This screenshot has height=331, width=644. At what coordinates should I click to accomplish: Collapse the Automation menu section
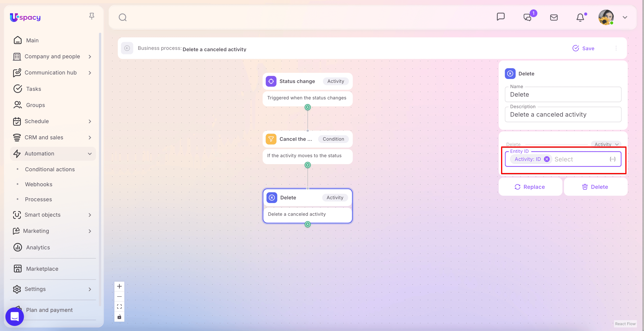coord(90,154)
